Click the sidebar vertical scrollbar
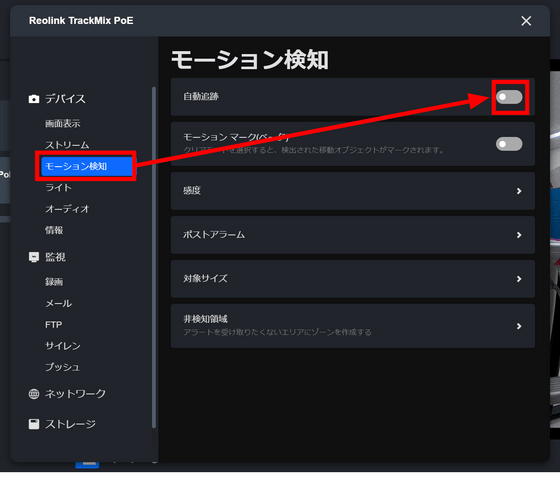Screen dimensions: 560x477 tap(154, 257)
